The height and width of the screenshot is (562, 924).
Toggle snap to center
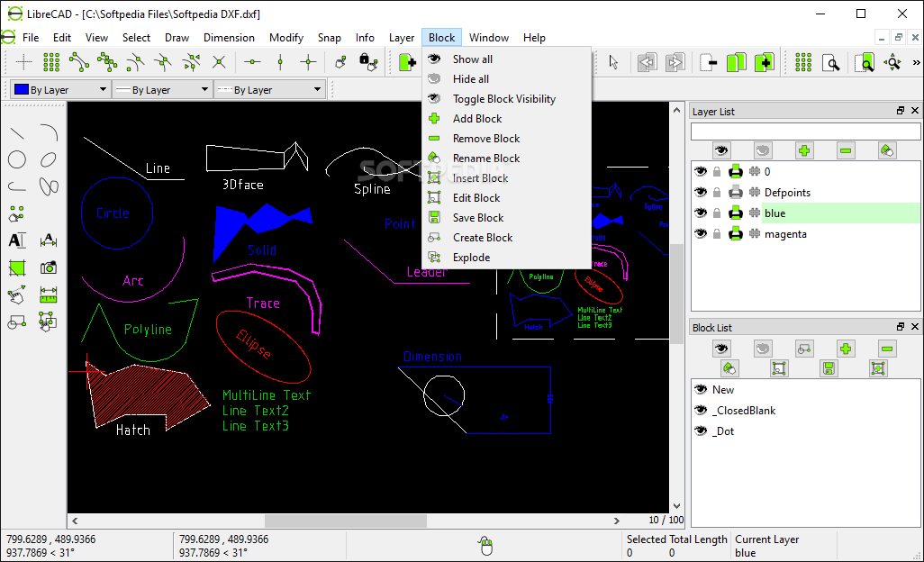point(135,62)
